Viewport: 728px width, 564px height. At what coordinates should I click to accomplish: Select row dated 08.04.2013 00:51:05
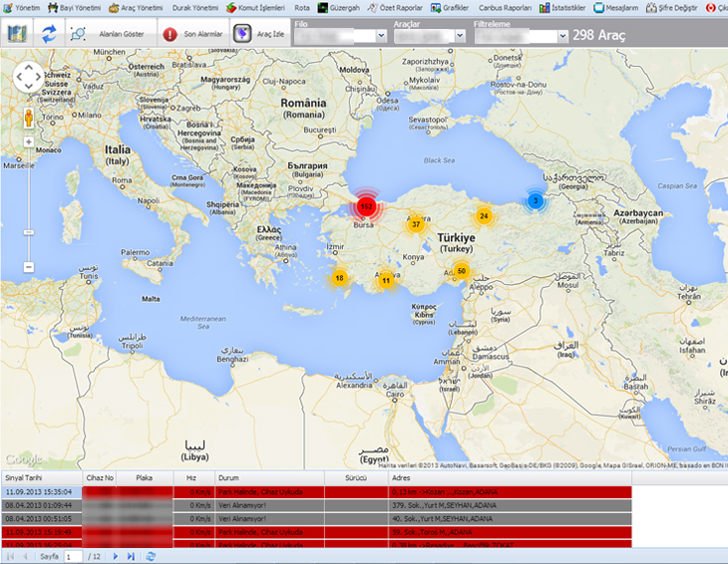click(317, 518)
